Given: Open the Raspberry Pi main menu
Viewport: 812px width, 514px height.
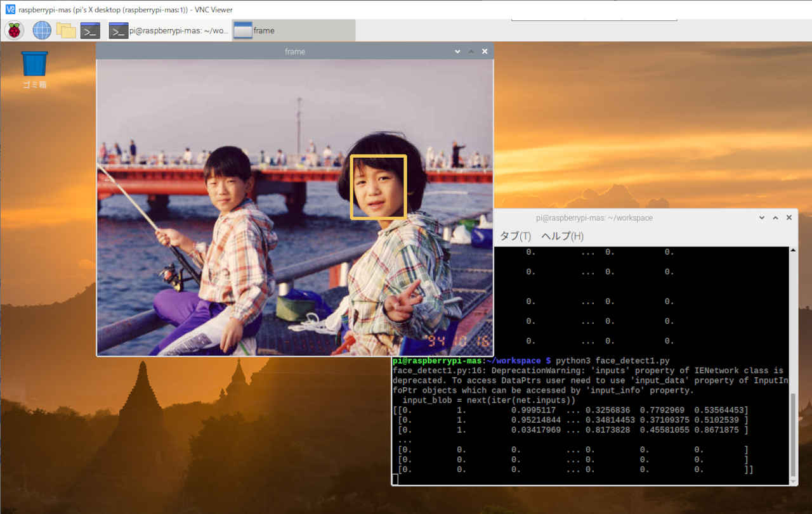Looking at the screenshot, I should point(14,30).
